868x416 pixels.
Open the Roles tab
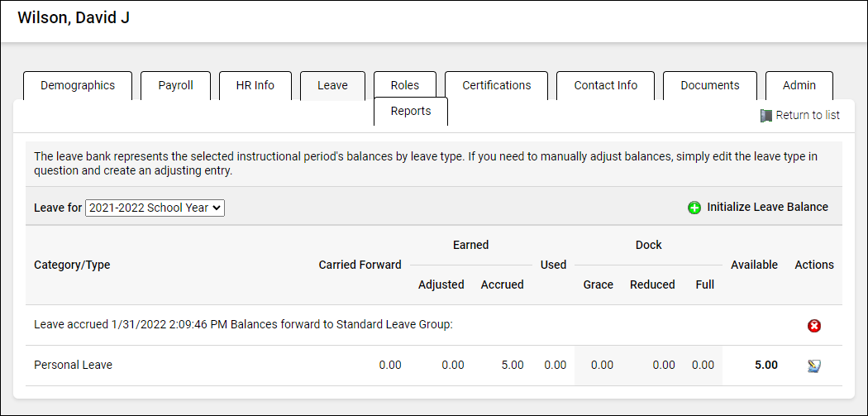pos(405,85)
